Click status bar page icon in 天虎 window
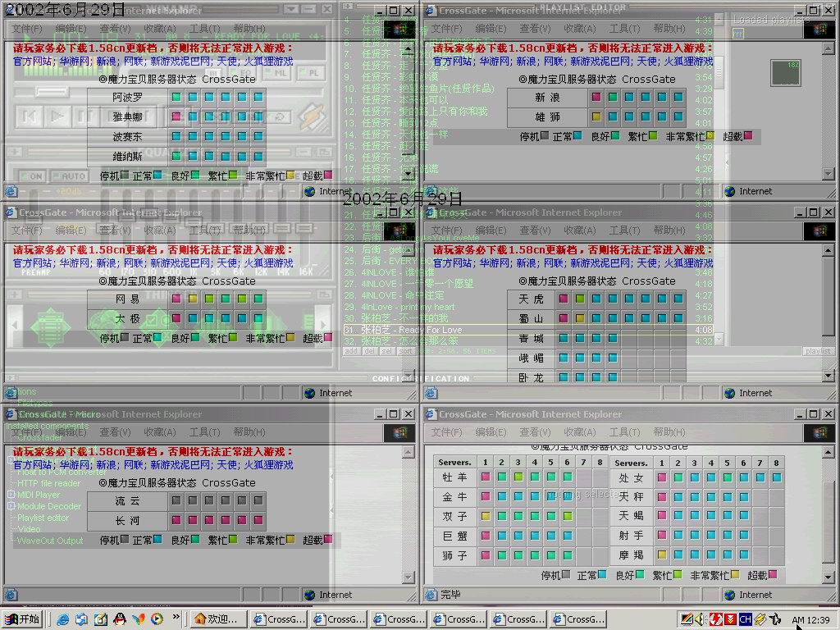The width and height of the screenshot is (840, 630). pyautogui.click(x=431, y=393)
